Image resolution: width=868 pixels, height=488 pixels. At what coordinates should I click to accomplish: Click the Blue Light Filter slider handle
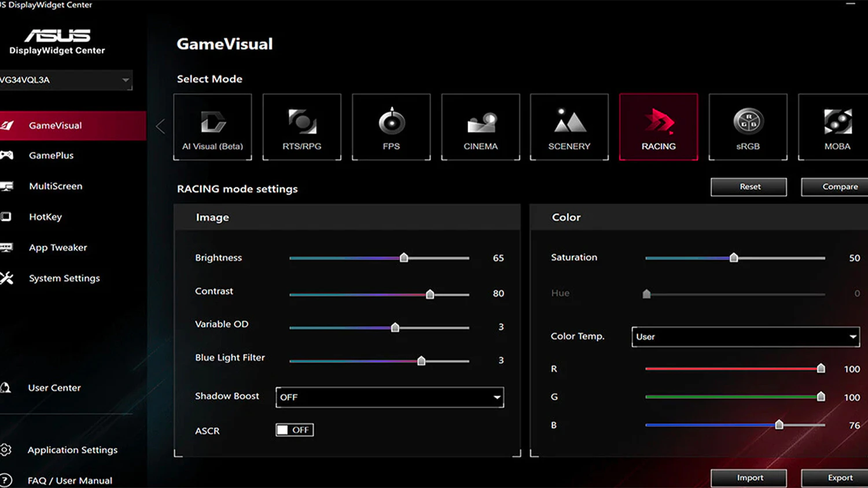point(421,361)
